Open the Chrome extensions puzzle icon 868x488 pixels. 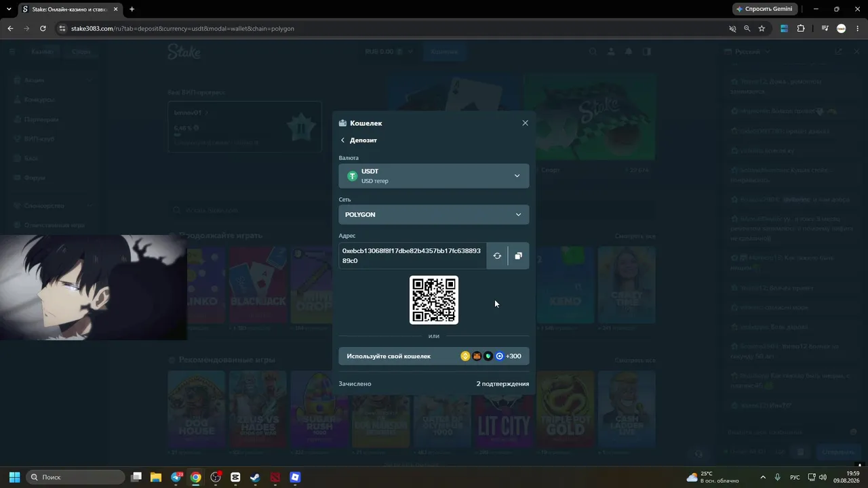(x=801, y=28)
